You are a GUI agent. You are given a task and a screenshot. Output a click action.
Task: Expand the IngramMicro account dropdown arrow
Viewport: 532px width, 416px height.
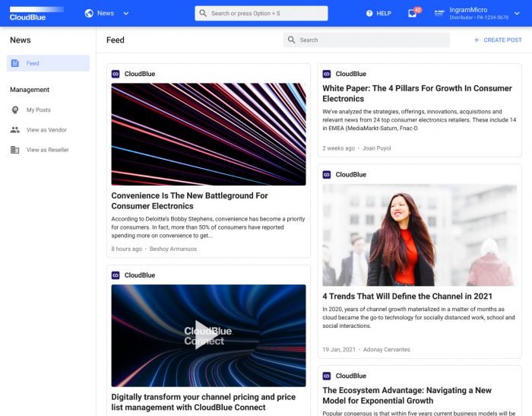pos(517,14)
